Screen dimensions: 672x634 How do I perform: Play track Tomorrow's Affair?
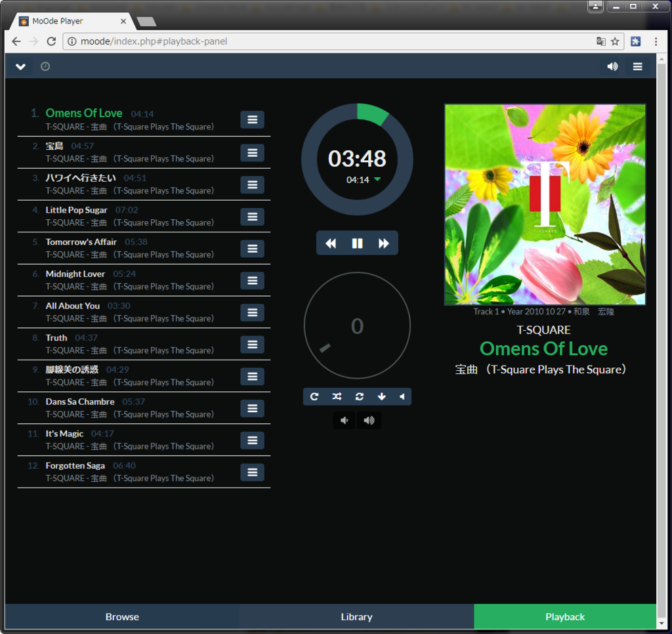pyautogui.click(x=81, y=242)
